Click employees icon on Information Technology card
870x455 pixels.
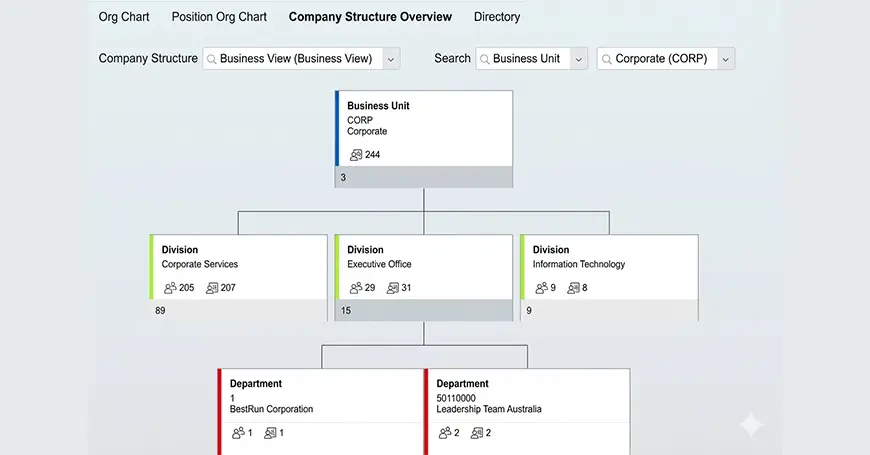(x=541, y=288)
